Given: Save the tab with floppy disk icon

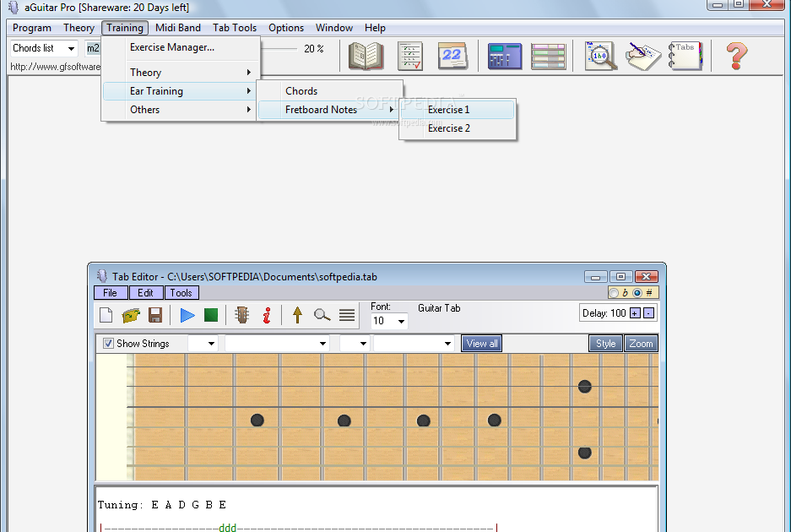Looking at the screenshot, I should click(x=155, y=315).
